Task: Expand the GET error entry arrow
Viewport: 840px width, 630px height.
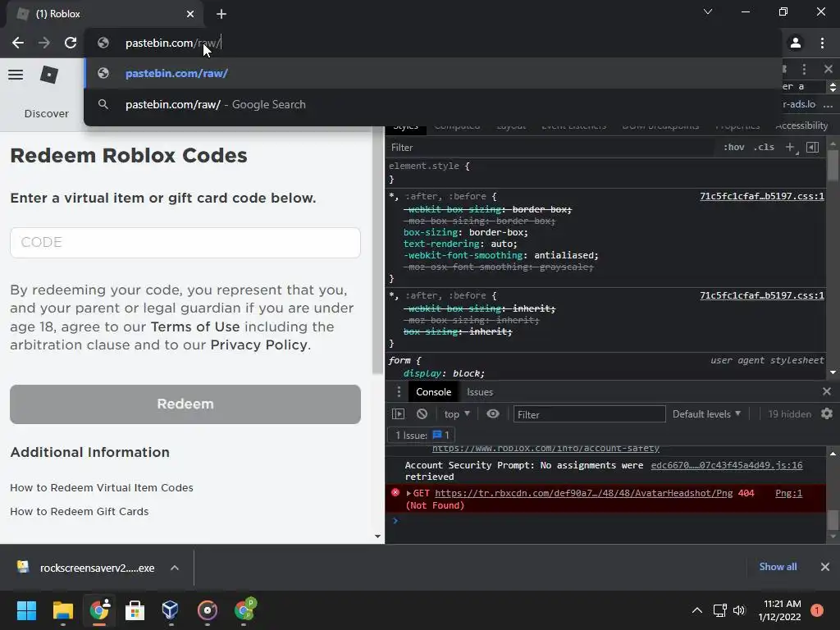Action: [409, 493]
